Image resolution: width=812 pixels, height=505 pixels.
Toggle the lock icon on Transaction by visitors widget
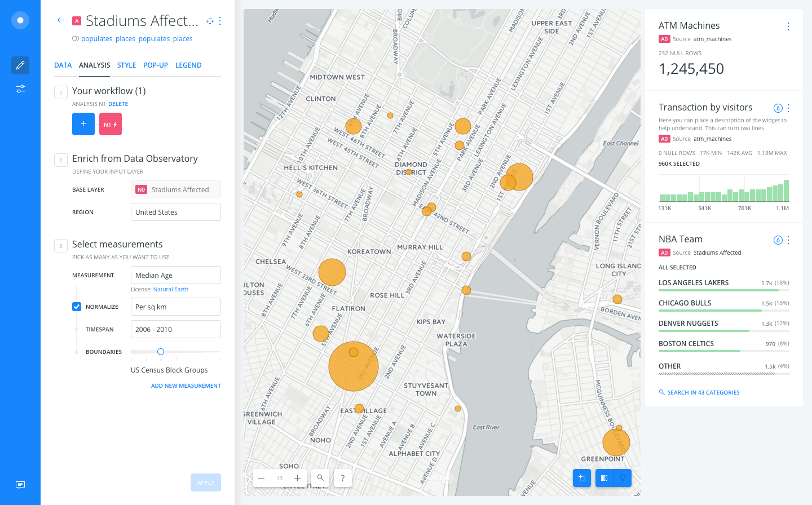coord(778,108)
